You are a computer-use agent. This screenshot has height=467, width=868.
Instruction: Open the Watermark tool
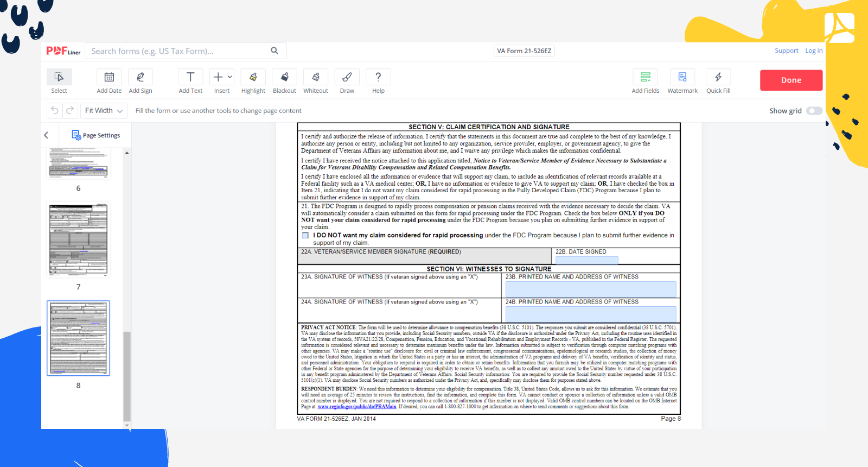682,78
